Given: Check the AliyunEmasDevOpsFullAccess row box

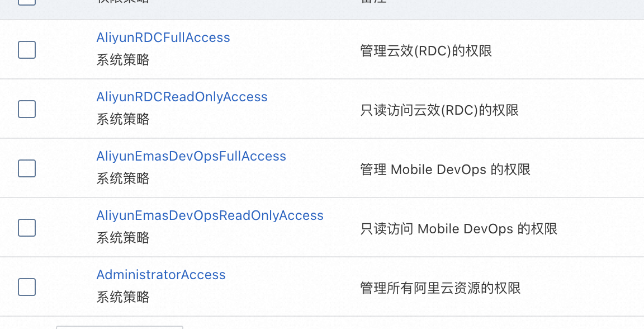Looking at the screenshot, I should (x=27, y=168).
